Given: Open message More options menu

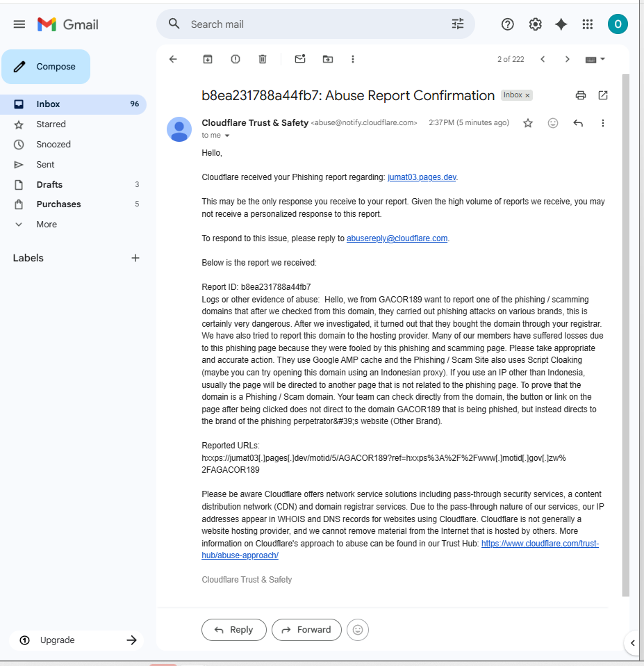Looking at the screenshot, I should [603, 123].
